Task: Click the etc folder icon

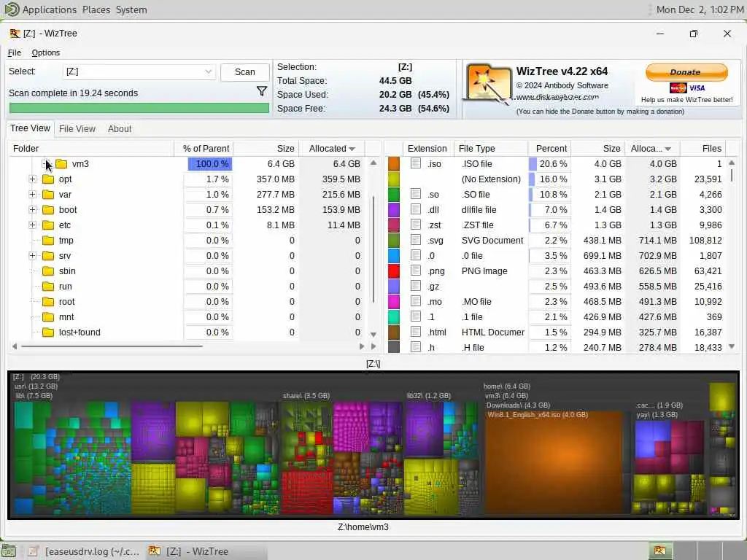Action: coord(47,225)
